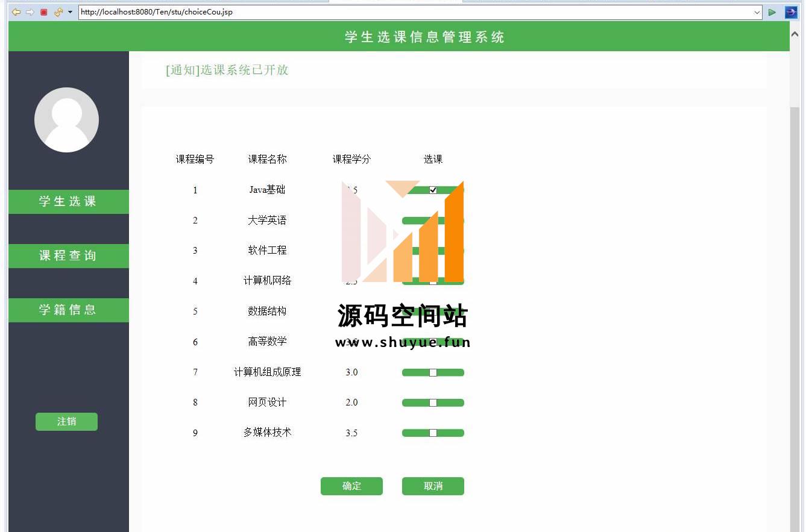Viewport: 806px width, 532px height.
Task: Click the forward navigation arrow
Action: pos(30,12)
